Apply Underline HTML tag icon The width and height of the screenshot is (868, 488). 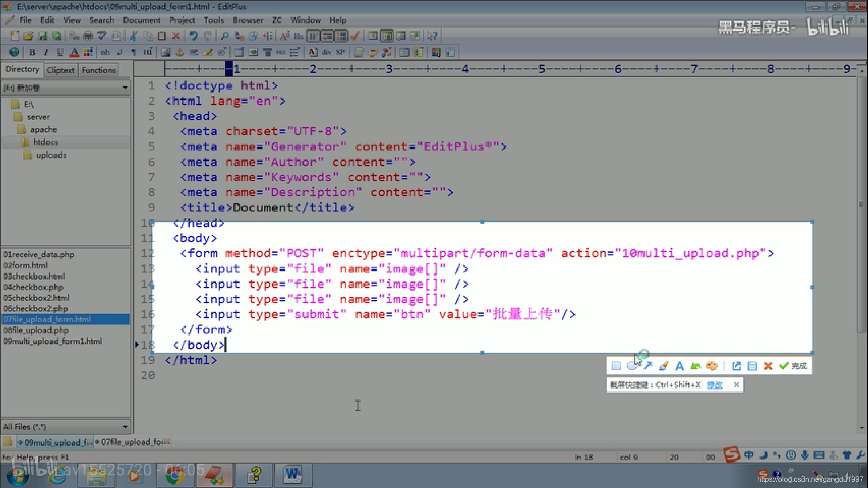tap(60, 52)
